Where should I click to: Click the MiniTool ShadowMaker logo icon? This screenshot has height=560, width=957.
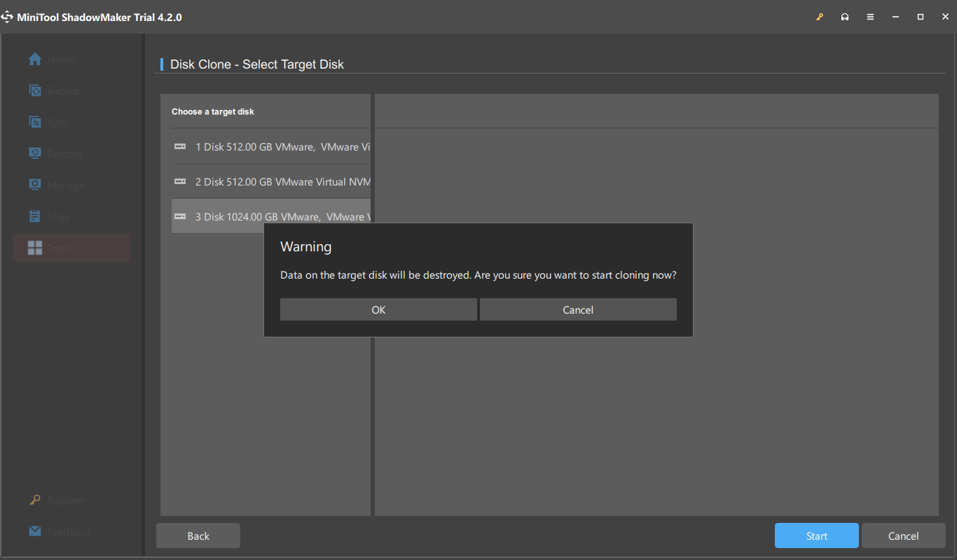[7, 17]
